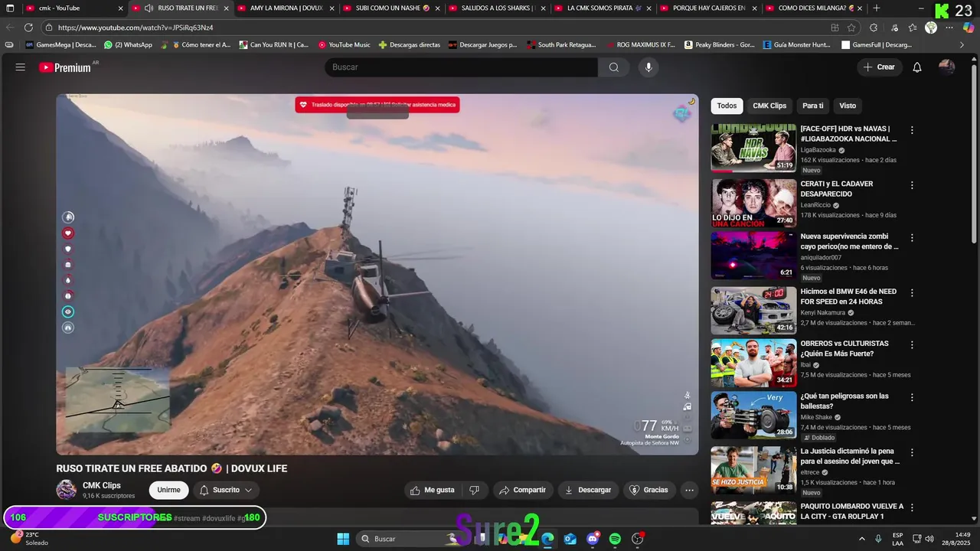Switch to 'PORQUE HAY CAJEROS EN' tab
Viewport: 980px width, 551px height.
(x=708, y=8)
